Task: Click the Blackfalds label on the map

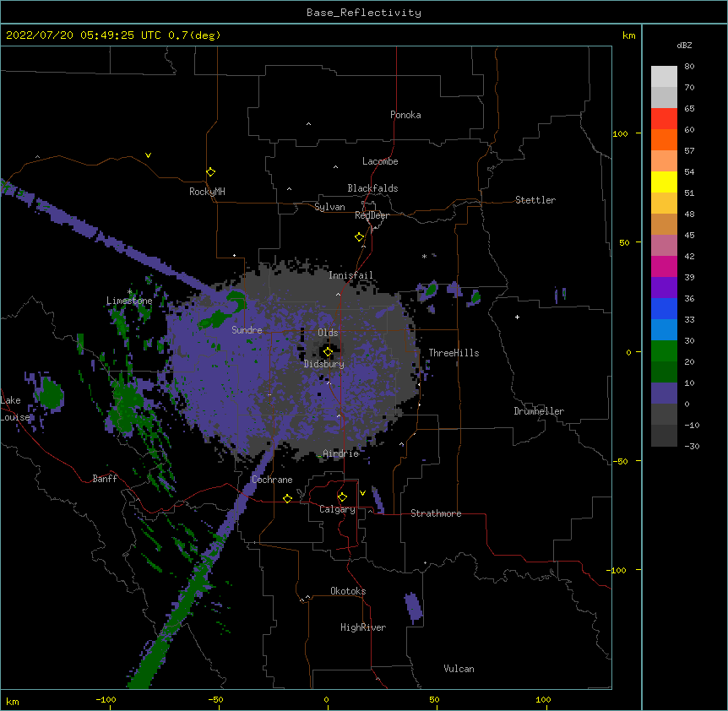Action: 372,188
